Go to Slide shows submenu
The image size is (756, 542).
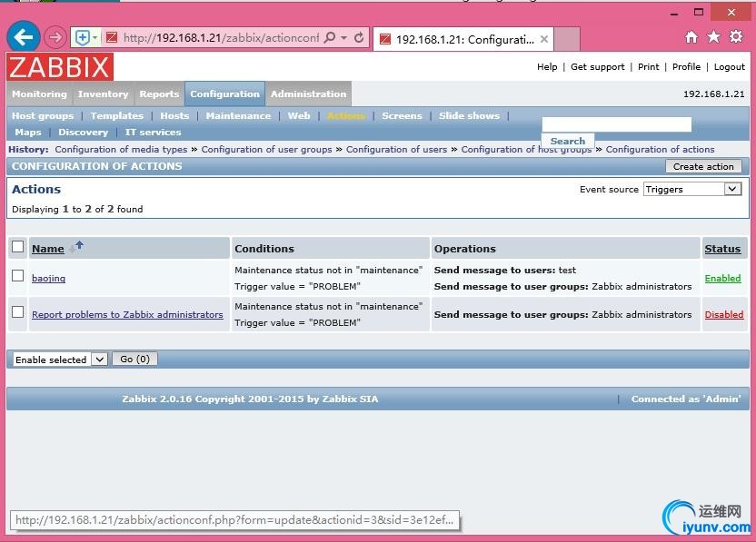coord(469,115)
